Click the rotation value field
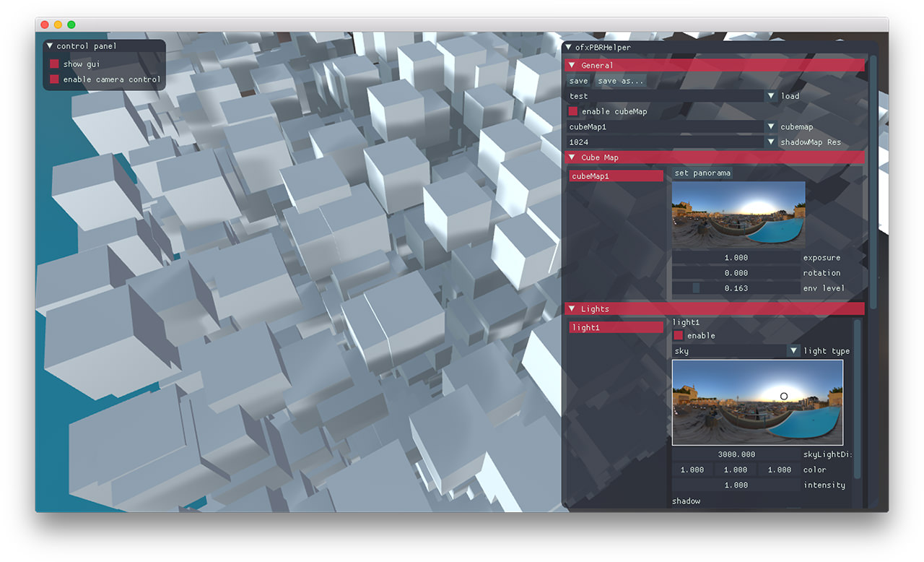The image size is (924, 562). click(x=736, y=272)
